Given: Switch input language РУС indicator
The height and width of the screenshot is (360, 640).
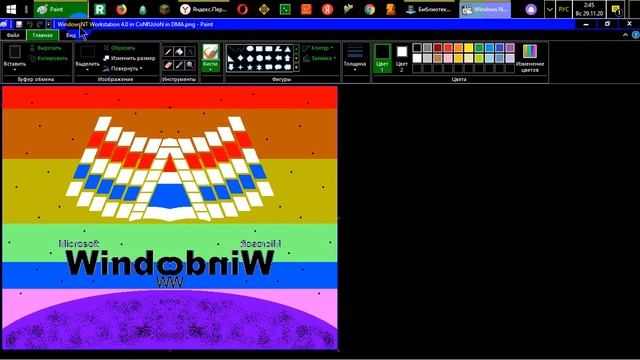Looking at the screenshot, I should click(564, 9).
